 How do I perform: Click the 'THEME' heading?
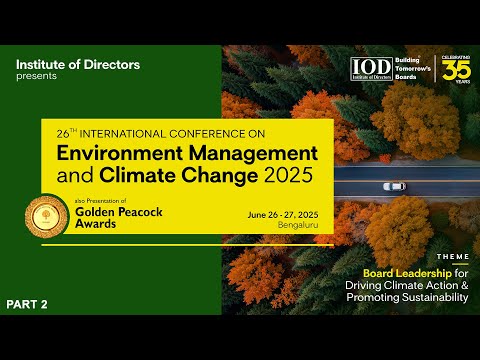[x=453, y=257]
